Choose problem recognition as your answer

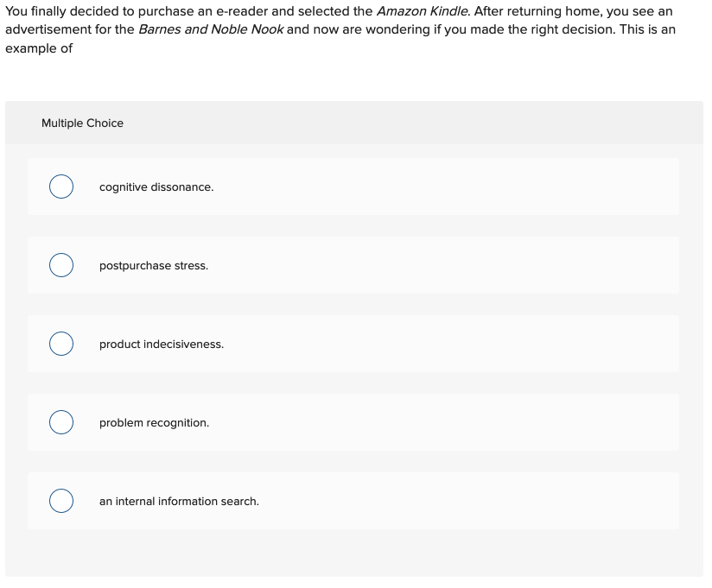pyautogui.click(x=154, y=422)
